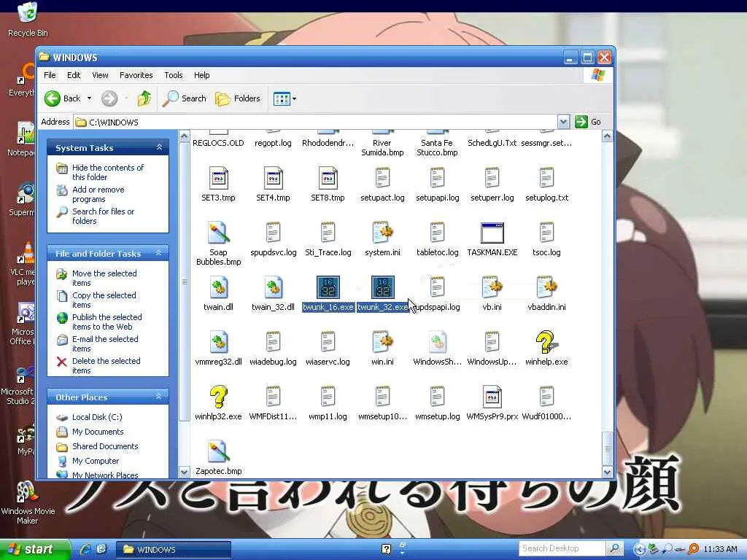
Task: Click the C:\WINDOWS address field
Action: 315,122
